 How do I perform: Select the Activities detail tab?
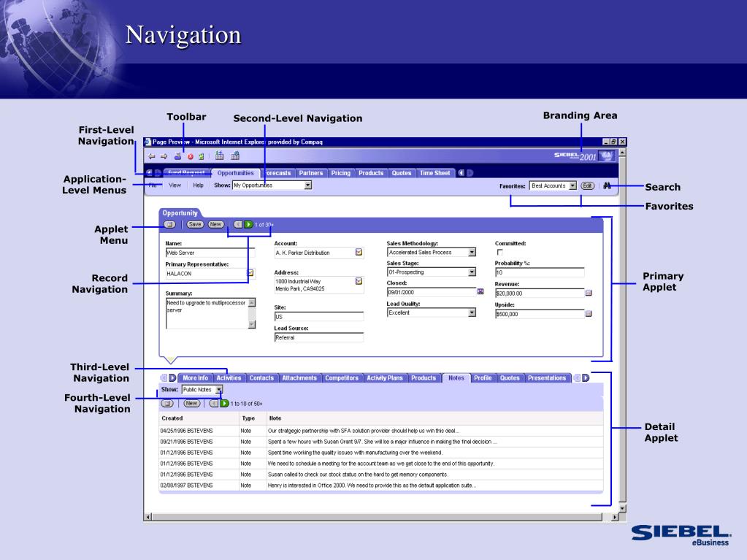coord(229,378)
